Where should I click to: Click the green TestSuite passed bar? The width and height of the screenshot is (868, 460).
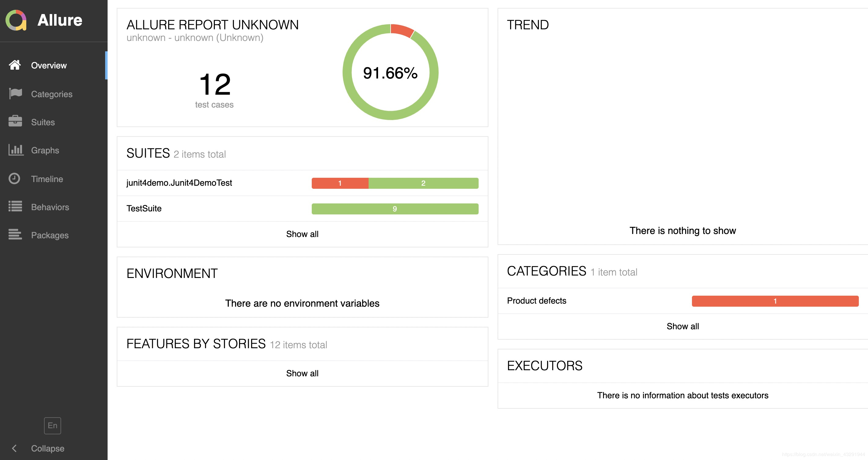click(395, 209)
